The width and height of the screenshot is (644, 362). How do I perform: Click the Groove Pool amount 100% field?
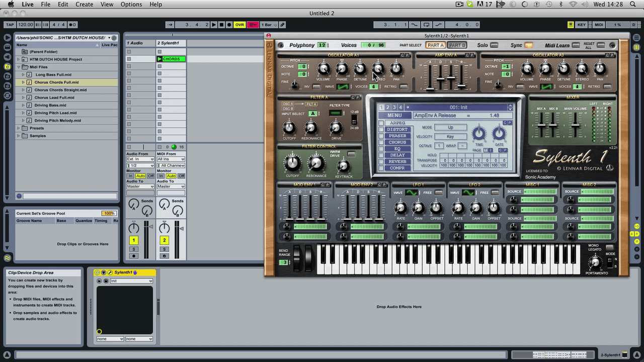pyautogui.click(x=108, y=213)
